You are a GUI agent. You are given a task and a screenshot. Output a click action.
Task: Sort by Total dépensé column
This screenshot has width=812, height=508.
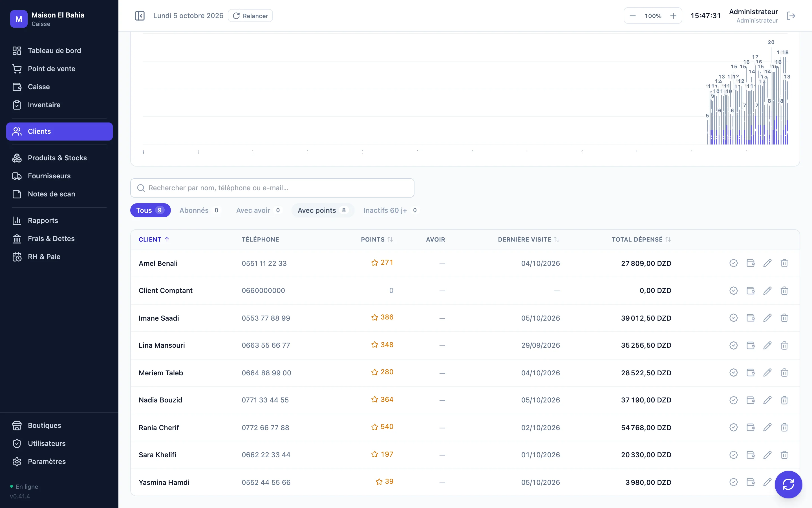click(641, 240)
